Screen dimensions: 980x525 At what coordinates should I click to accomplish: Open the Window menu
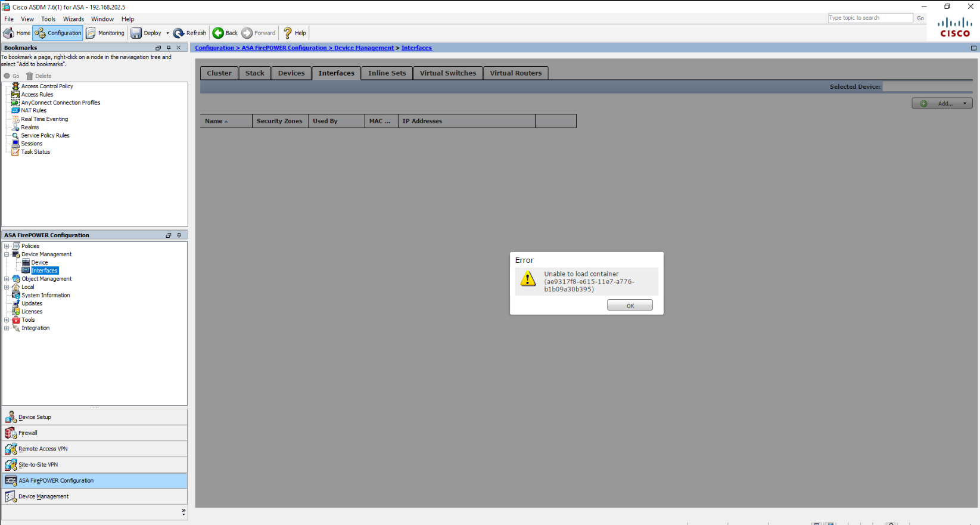coord(102,19)
